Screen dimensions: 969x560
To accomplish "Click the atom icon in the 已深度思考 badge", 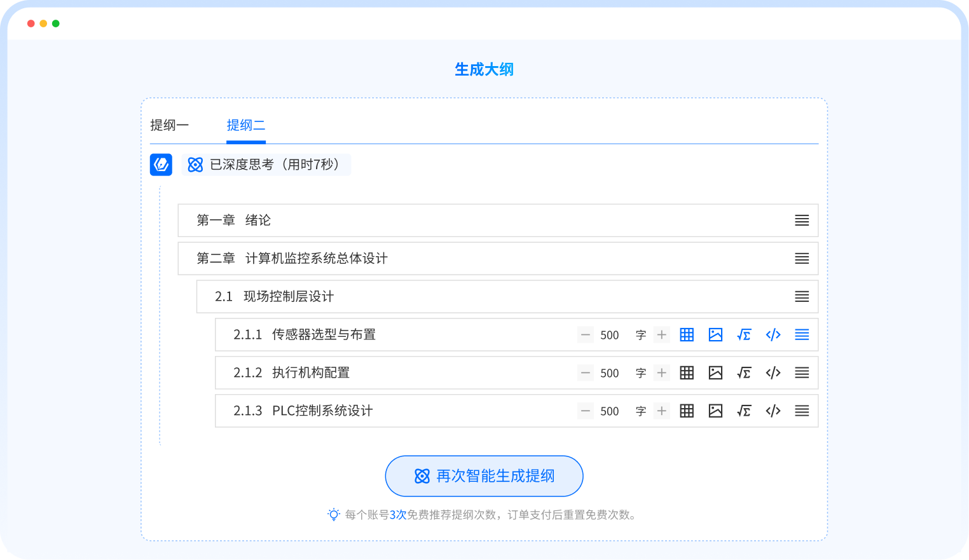I will point(195,165).
